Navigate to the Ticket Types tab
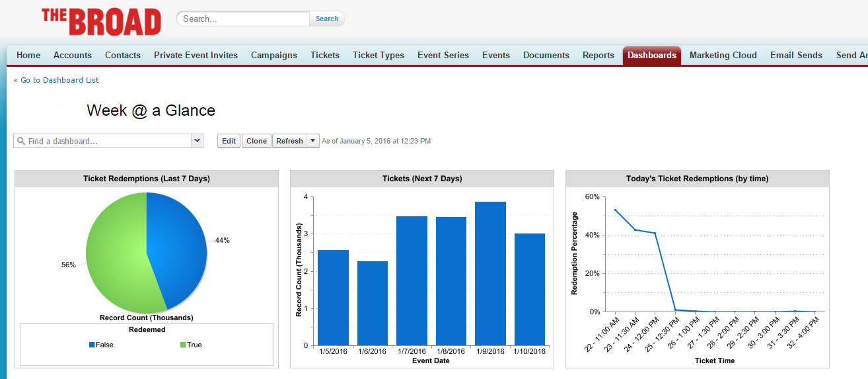The width and height of the screenshot is (868, 379). [x=379, y=56]
